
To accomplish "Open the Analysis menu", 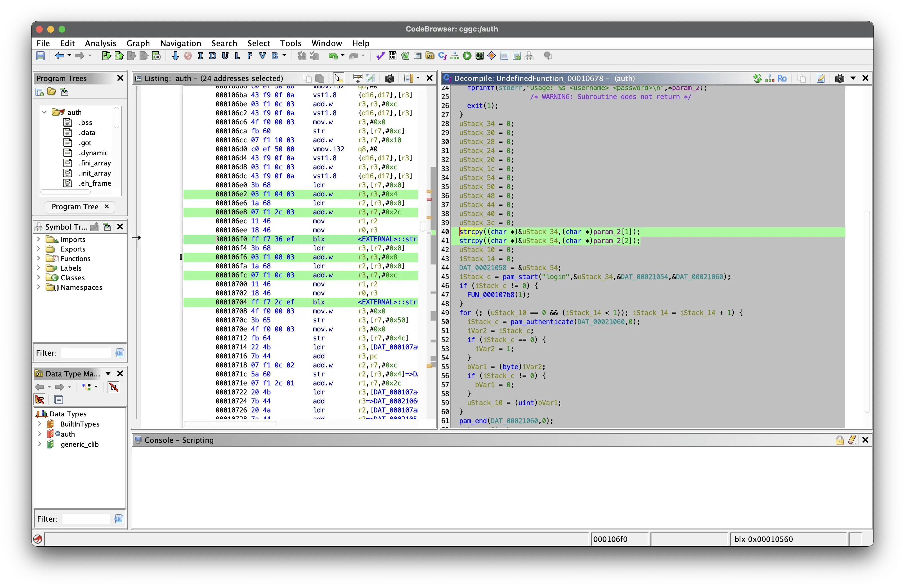I will pyautogui.click(x=100, y=43).
